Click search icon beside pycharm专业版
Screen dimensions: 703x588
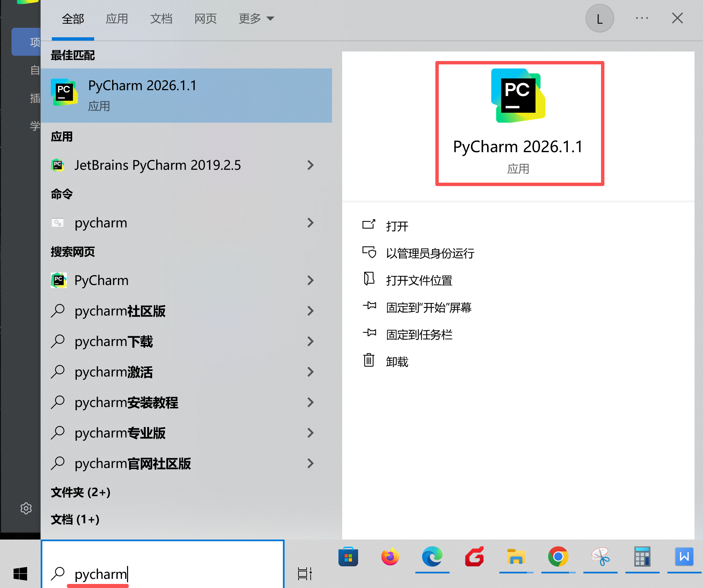click(58, 433)
